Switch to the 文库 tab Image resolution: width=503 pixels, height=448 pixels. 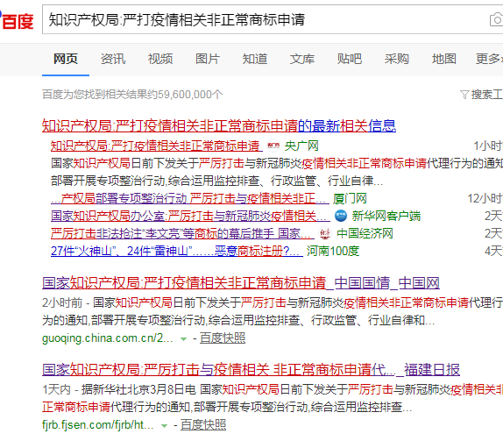(x=302, y=59)
